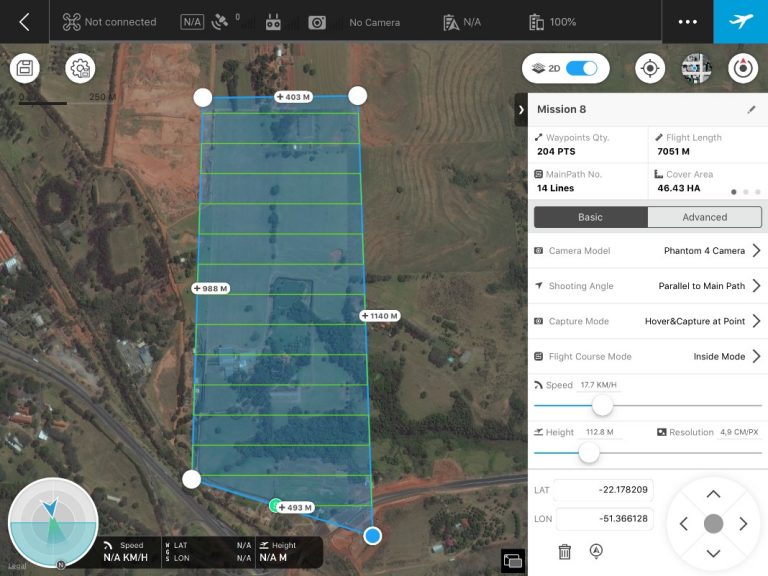Tap the resolution value 4.9 CM/PX
The width and height of the screenshot is (768, 576).
pyautogui.click(x=739, y=432)
